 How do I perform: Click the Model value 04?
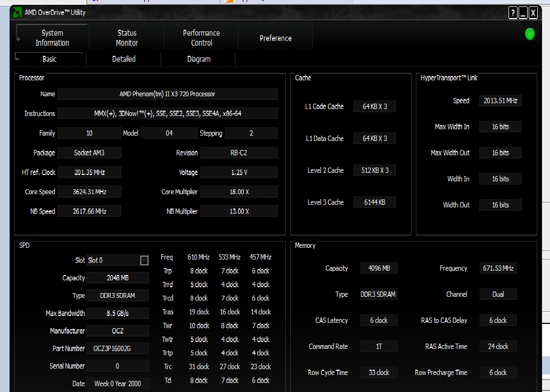pyautogui.click(x=169, y=133)
